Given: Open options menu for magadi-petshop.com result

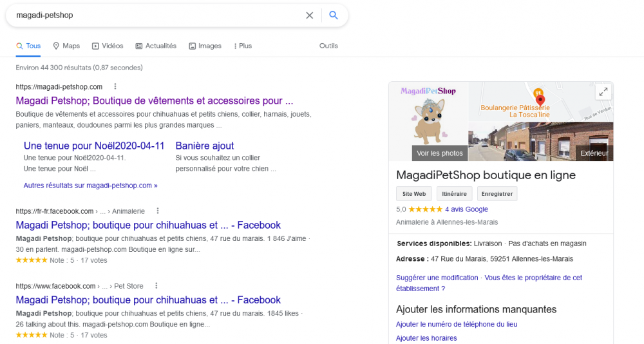Looking at the screenshot, I should point(115,86).
